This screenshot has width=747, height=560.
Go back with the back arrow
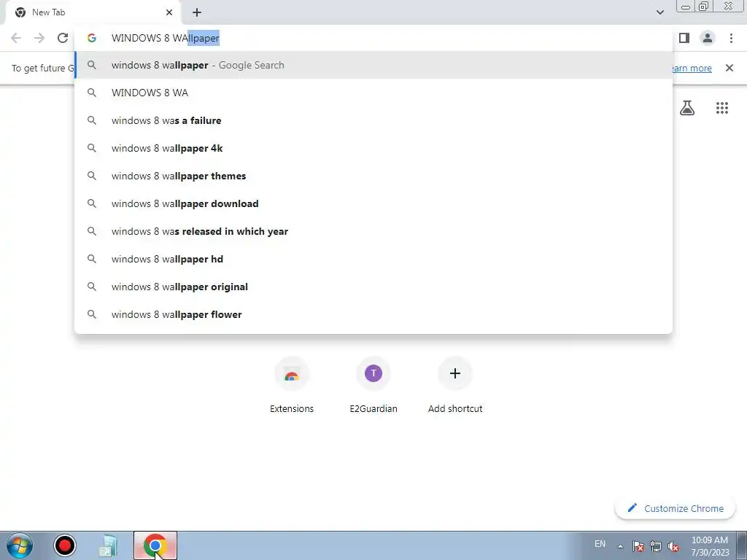(16, 38)
